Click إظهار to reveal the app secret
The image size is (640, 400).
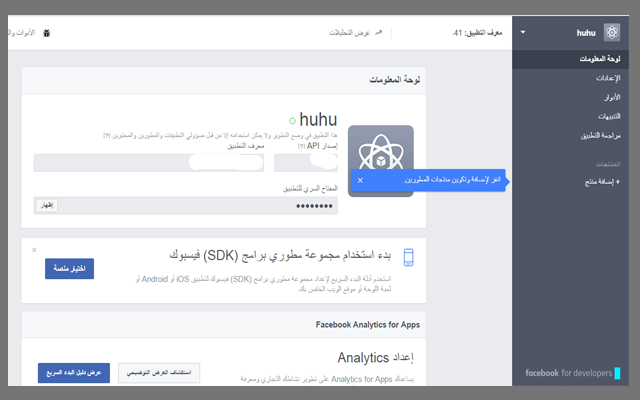click(47, 205)
